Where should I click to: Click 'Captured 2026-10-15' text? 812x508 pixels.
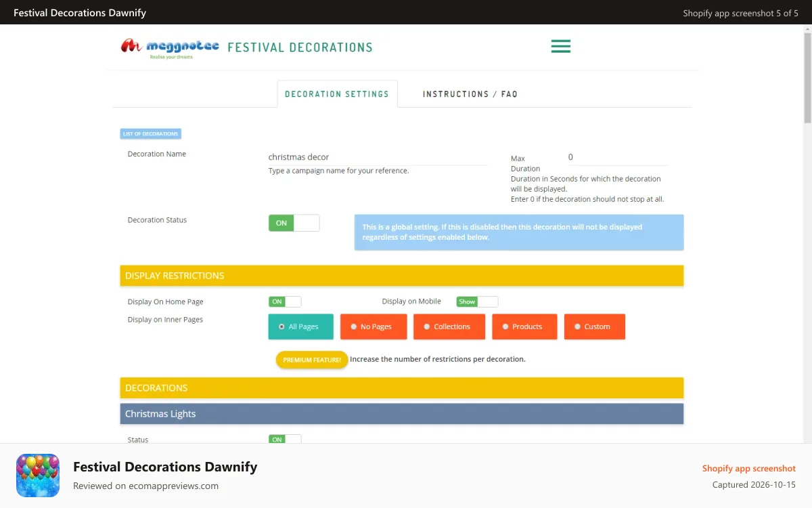pyautogui.click(x=754, y=485)
